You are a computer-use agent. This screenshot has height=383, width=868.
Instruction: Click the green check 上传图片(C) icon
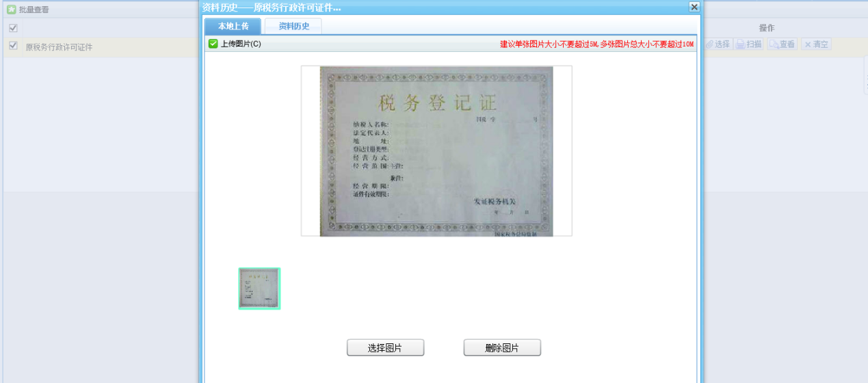213,44
